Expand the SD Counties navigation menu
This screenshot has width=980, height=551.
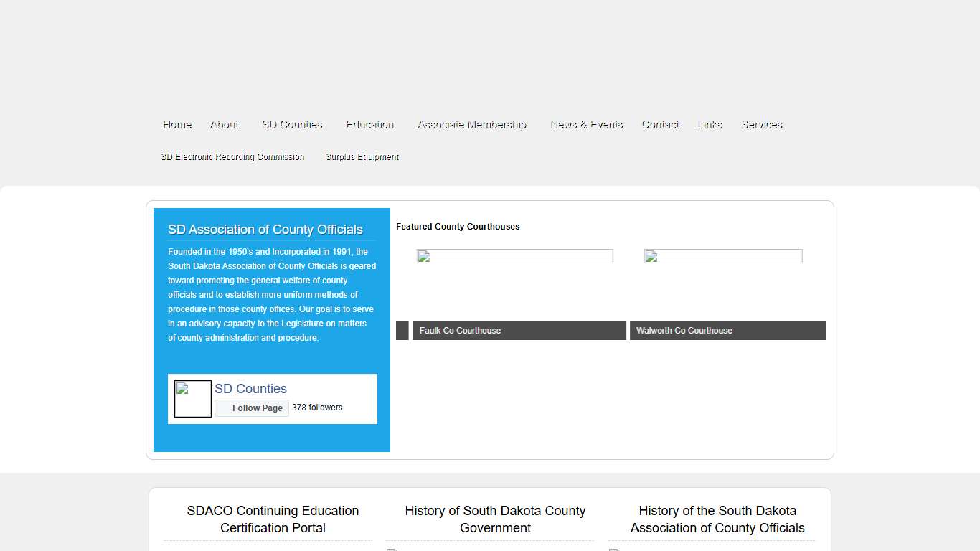coord(291,124)
